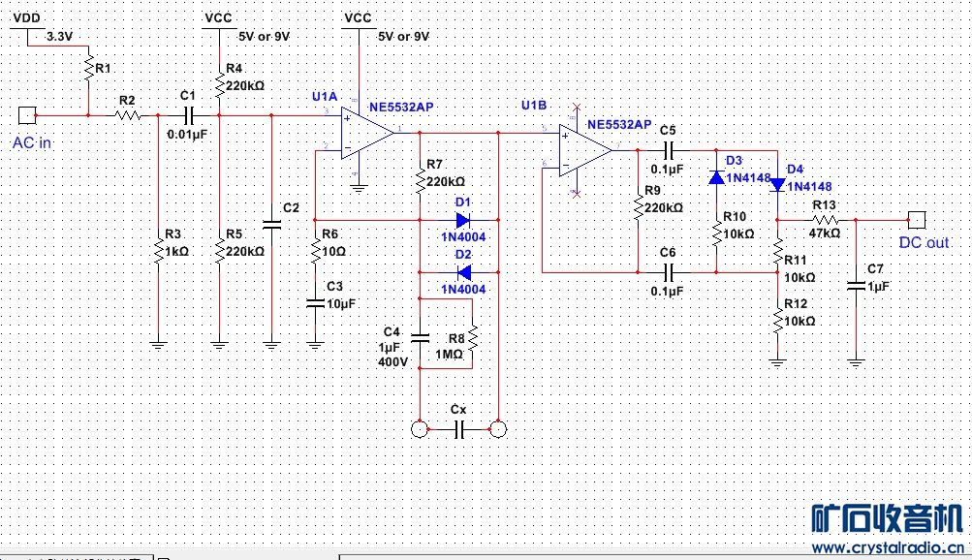This screenshot has height=560, width=972.
Task: Select the R3 resistor symbol
Action: [x=158, y=251]
